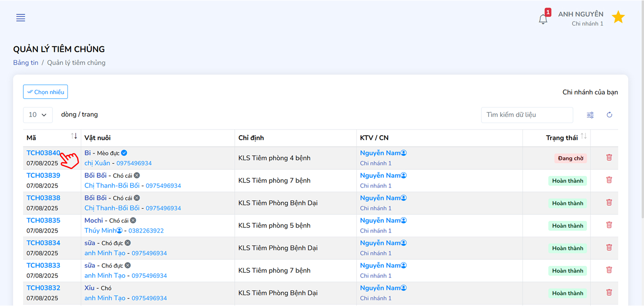Image resolution: width=644 pixels, height=306 pixels.
Task: Go to Bảng tin breadcrumb
Action: tap(26, 63)
